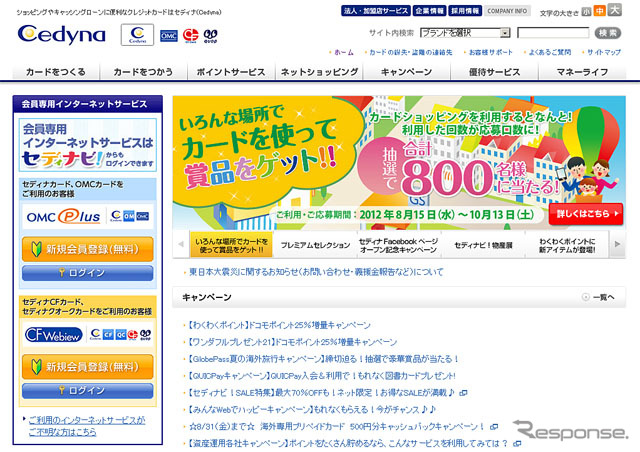Open COMPANY INFO header button
The image size is (640, 452).
(507, 11)
